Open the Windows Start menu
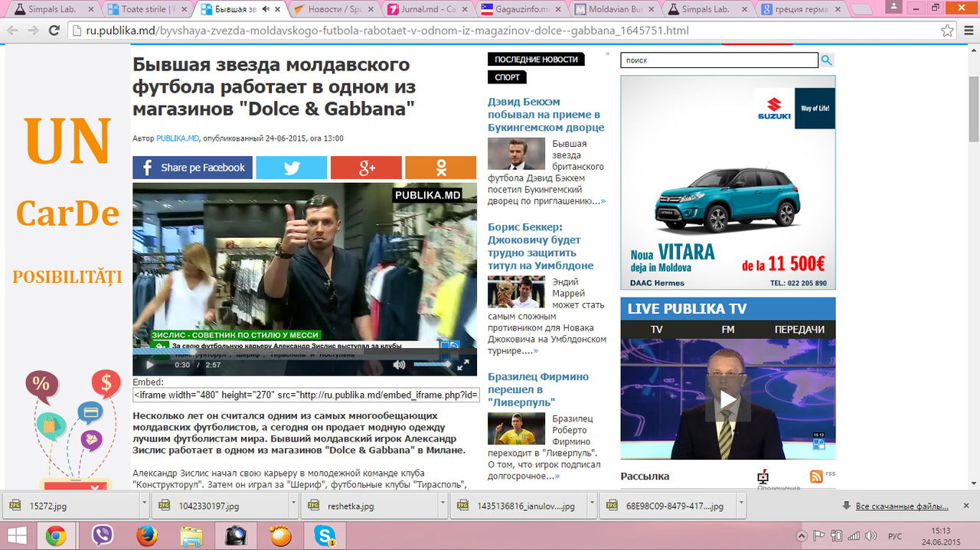The image size is (980, 550). (x=16, y=535)
